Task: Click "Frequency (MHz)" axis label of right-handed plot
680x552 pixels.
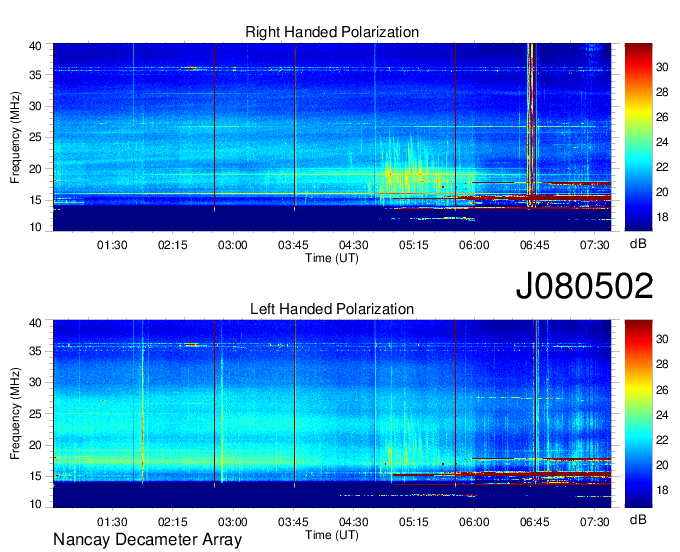Action: tap(15, 137)
